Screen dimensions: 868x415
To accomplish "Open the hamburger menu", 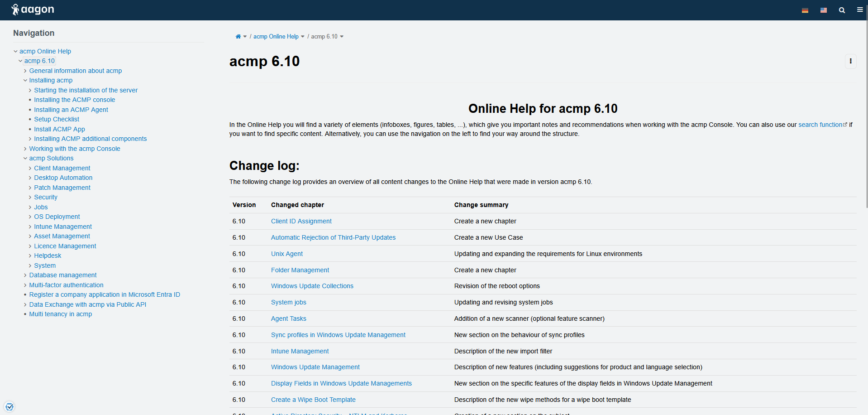I will 860,10.
